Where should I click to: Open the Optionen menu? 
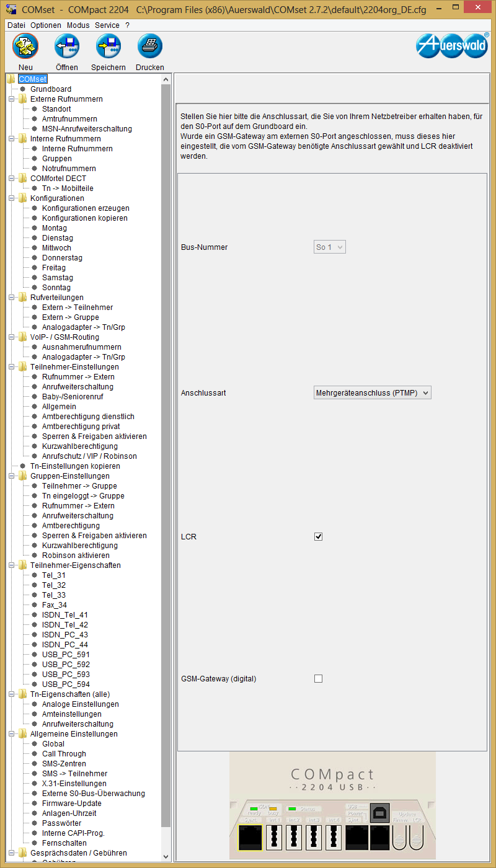(x=46, y=25)
